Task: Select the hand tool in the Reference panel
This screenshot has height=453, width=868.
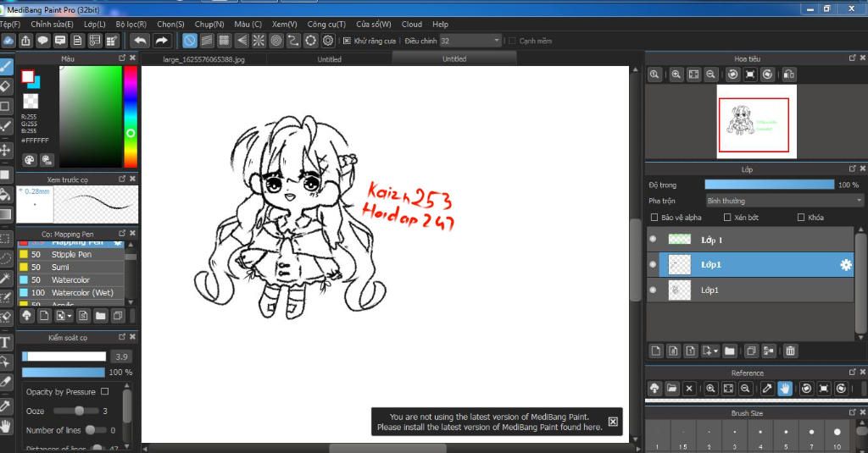Action: (x=785, y=389)
